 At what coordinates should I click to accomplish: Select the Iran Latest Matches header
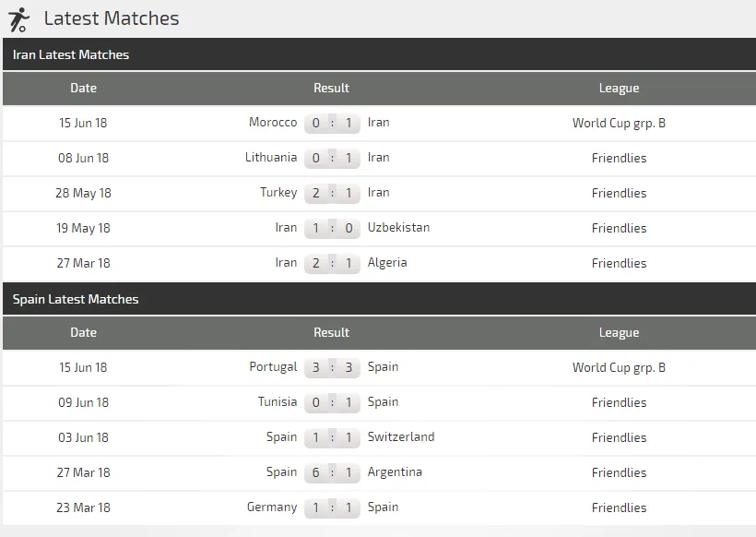tap(71, 54)
